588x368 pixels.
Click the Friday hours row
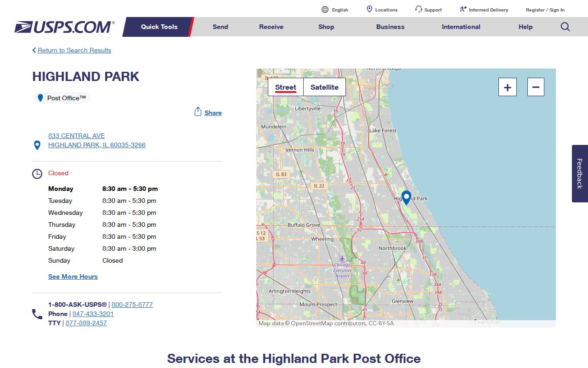(x=102, y=236)
